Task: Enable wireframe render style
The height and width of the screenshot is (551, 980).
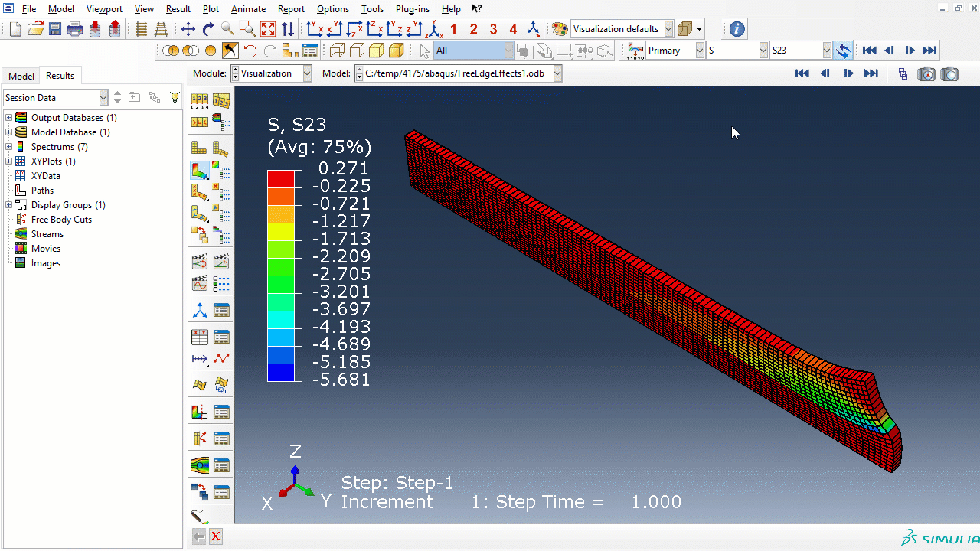Action: [x=337, y=51]
